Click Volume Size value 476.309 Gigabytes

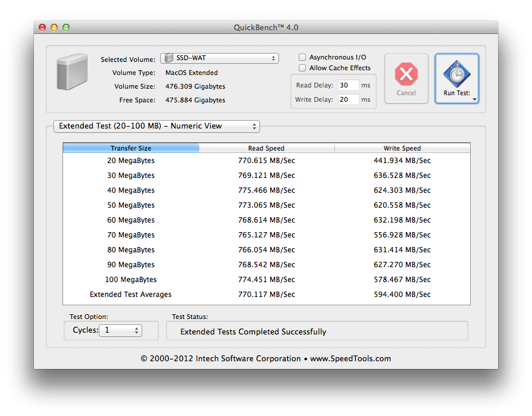[x=195, y=86]
